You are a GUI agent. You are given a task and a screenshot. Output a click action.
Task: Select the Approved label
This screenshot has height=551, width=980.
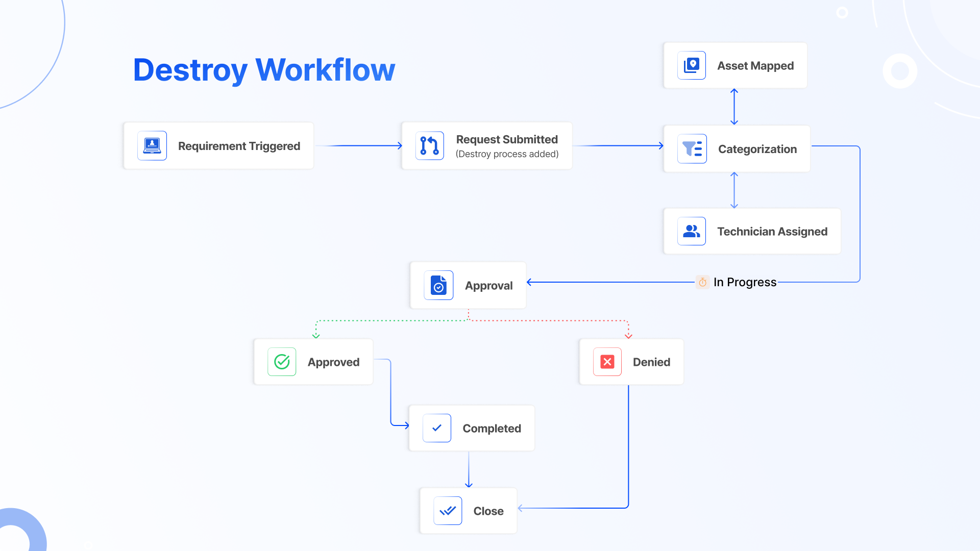tap(333, 362)
